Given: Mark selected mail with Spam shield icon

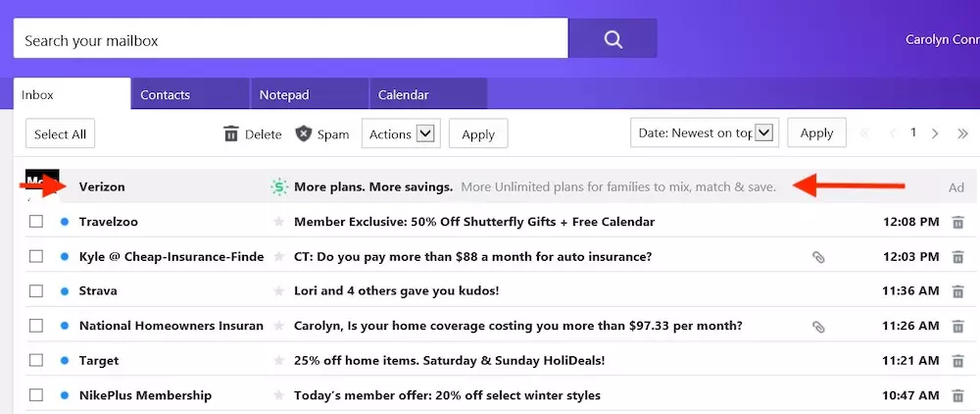Looking at the screenshot, I should (x=303, y=133).
